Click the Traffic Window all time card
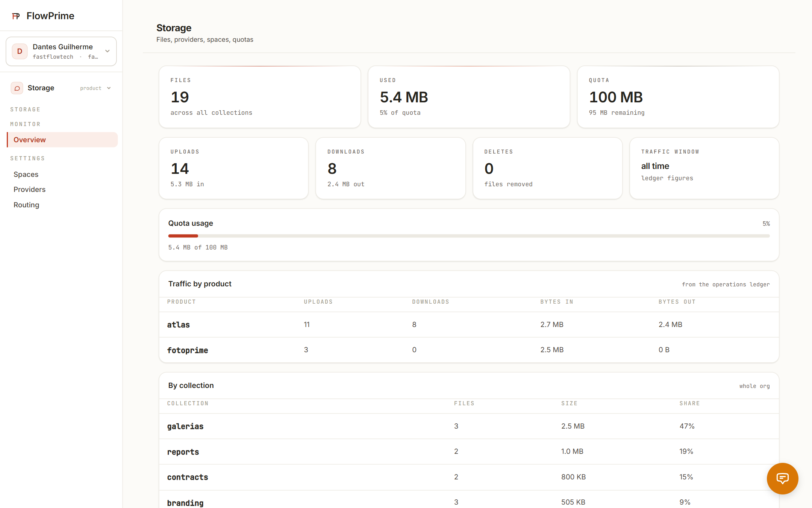Viewport: 812px width, 508px height. click(x=704, y=168)
